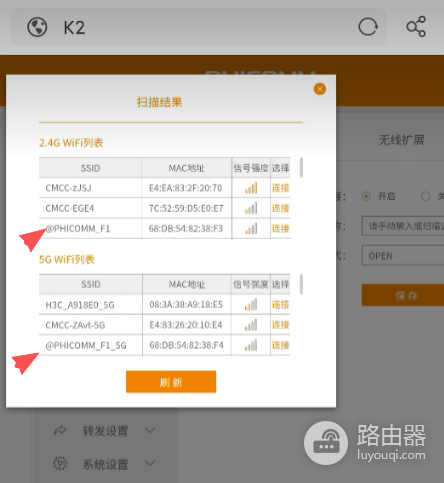444x483 pixels.
Task: Click the @PHICOMM_F1 signal strength icon
Action: click(251, 229)
